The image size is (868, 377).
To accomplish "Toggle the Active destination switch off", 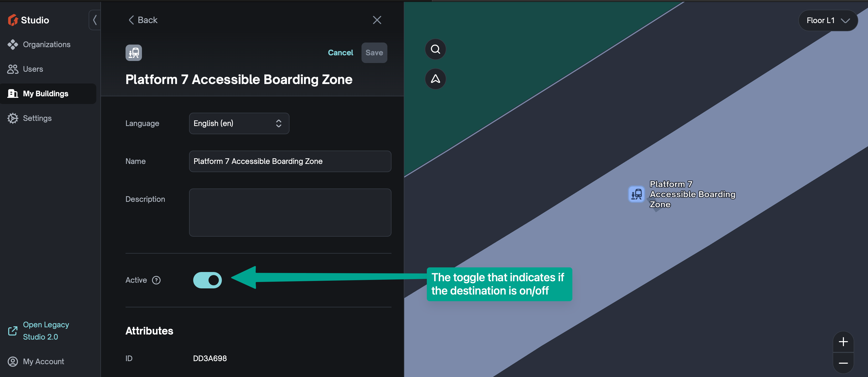I will pyautogui.click(x=207, y=280).
